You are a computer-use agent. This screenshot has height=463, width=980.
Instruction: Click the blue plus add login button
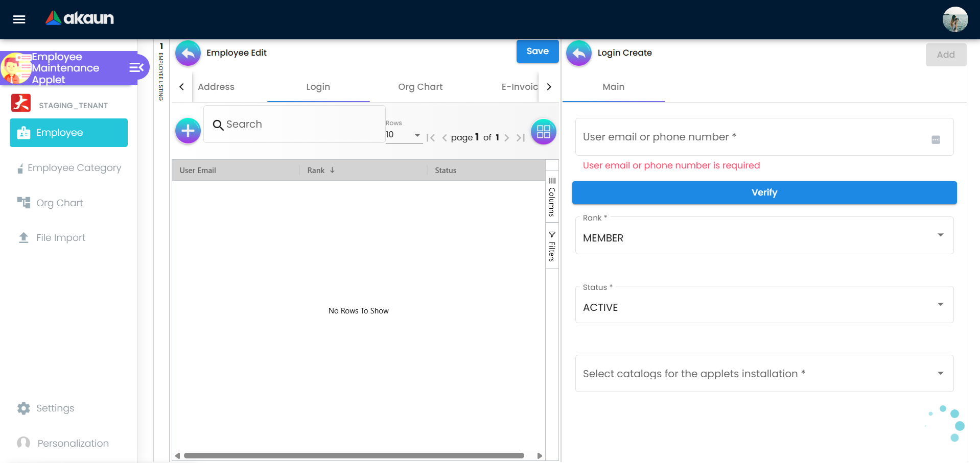[188, 131]
